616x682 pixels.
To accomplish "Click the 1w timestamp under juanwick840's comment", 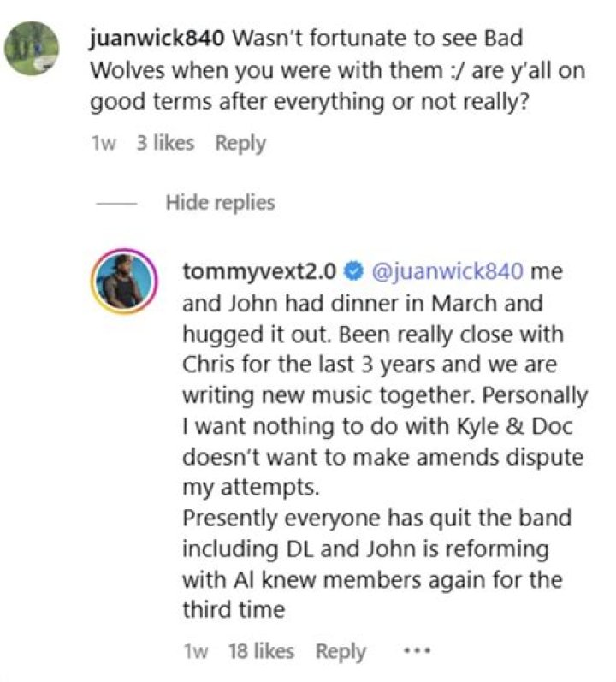I will 103,143.
